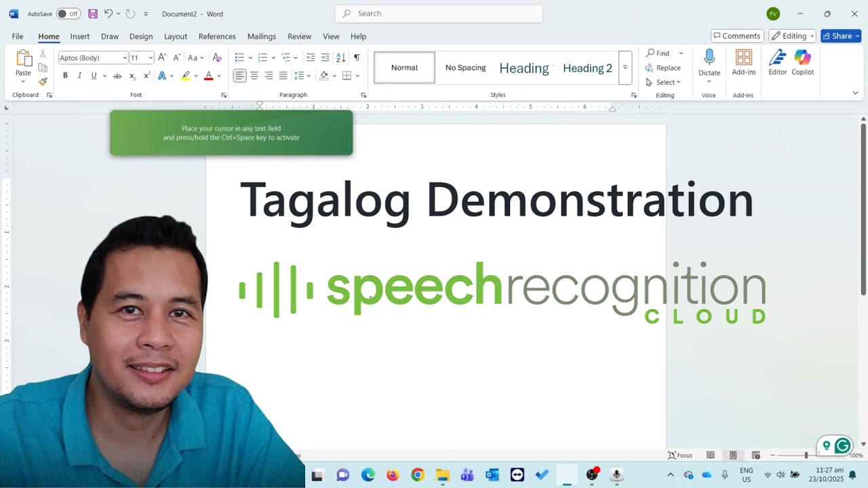Sort paragraph text alphabetically
The height and width of the screenshot is (488, 868).
(341, 58)
